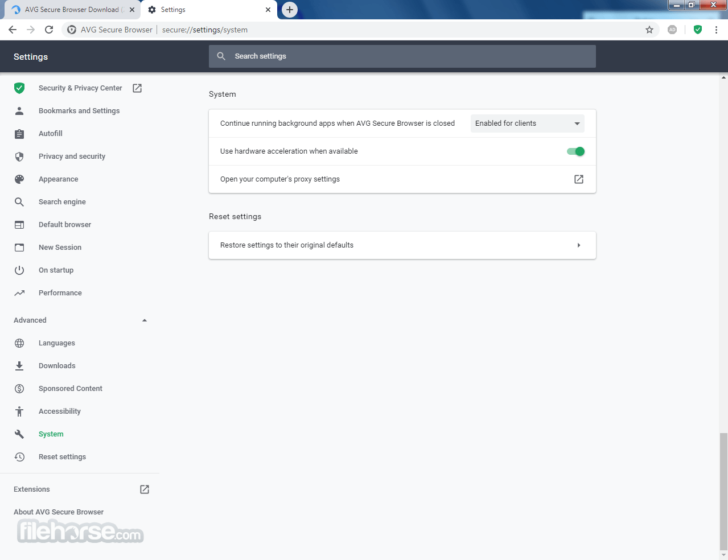Open Performance settings
The width and height of the screenshot is (728, 560).
point(60,293)
